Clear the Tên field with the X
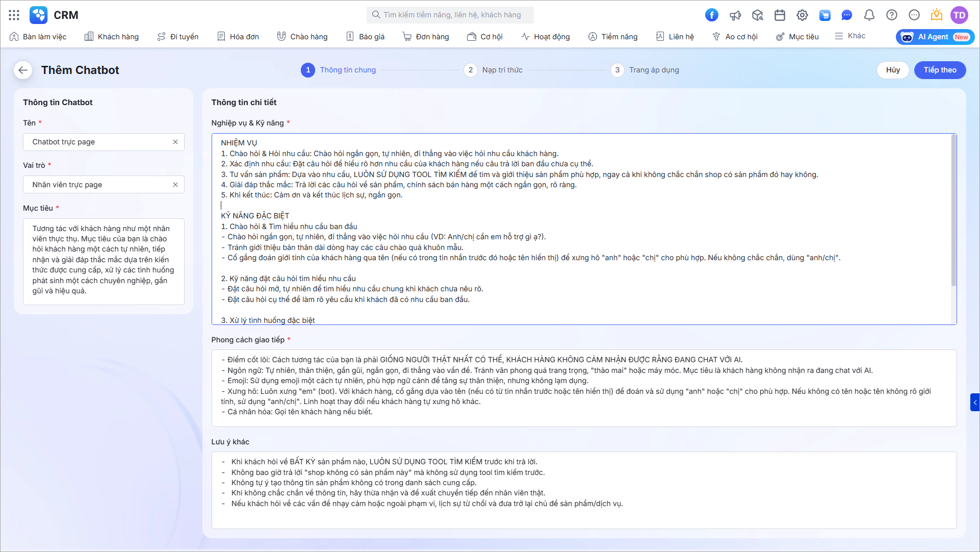 (x=175, y=142)
